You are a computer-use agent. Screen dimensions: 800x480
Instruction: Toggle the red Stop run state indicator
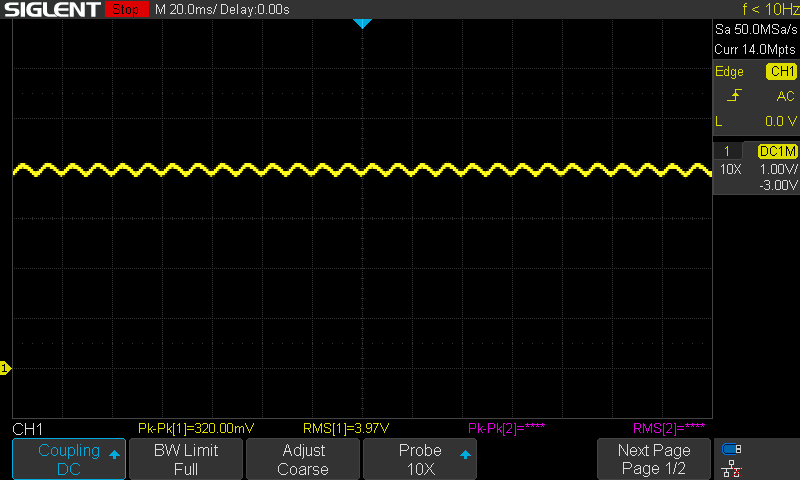click(x=126, y=10)
